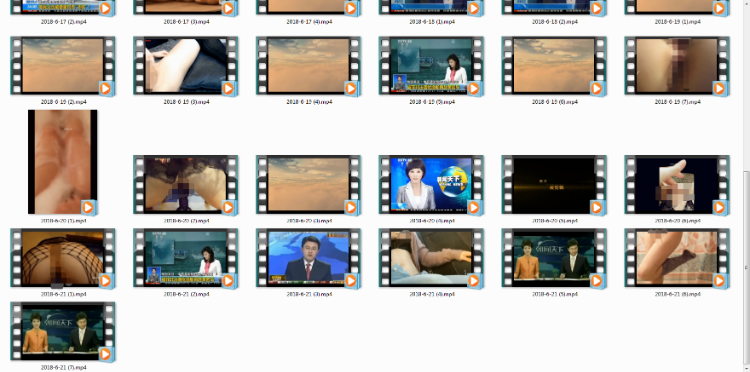750x372 pixels.
Task: Click the file name label 2018-6-17 (4).mp4
Action: (x=309, y=22)
